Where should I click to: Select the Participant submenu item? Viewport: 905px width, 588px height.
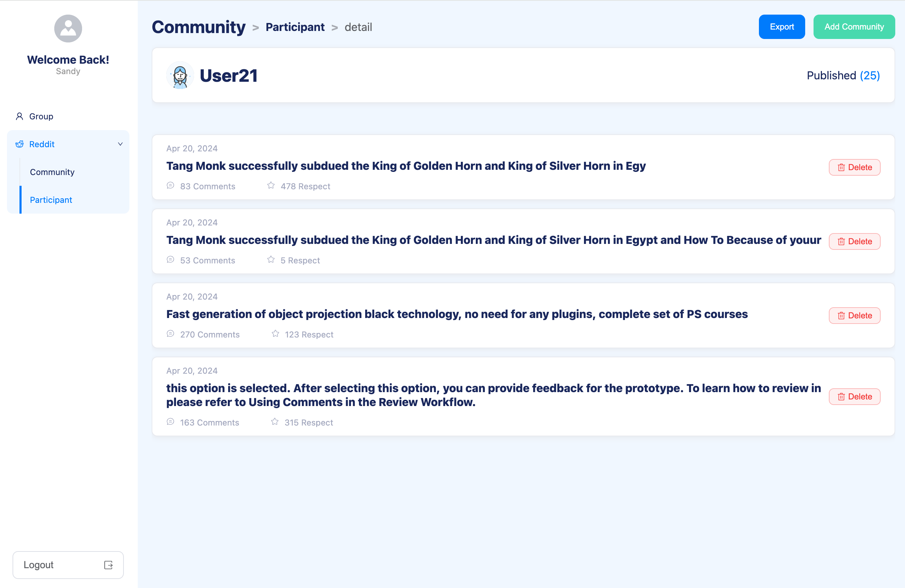51,200
